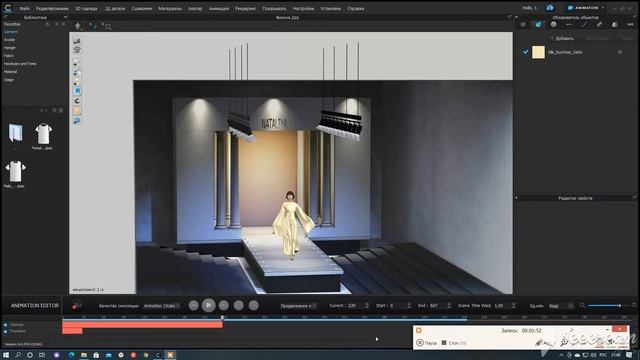This screenshot has height=360, width=640.
Task: Click the End frame input field
Action: coord(439,306)
